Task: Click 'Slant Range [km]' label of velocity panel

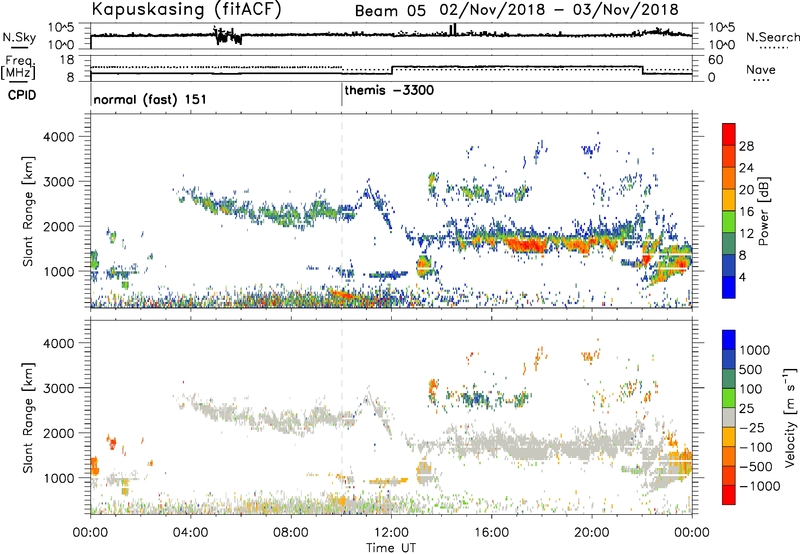Action: 28,417
